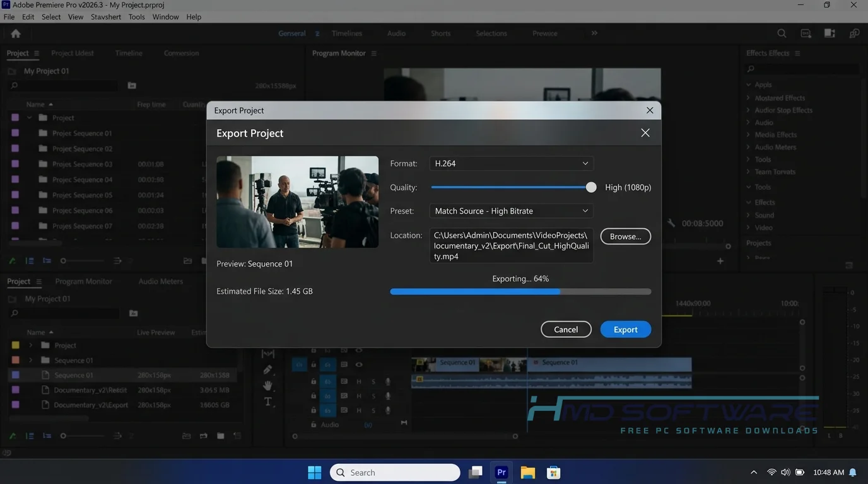868x484 pixels.
Task: Open Task View on the taskbar
Action: click(476, 472)
